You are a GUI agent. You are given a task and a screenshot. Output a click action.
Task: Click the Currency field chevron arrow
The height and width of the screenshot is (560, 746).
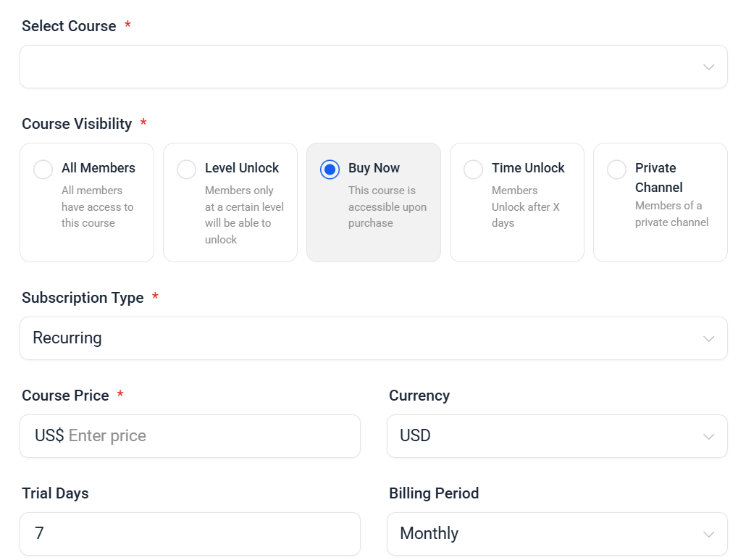tap(708, 436)
